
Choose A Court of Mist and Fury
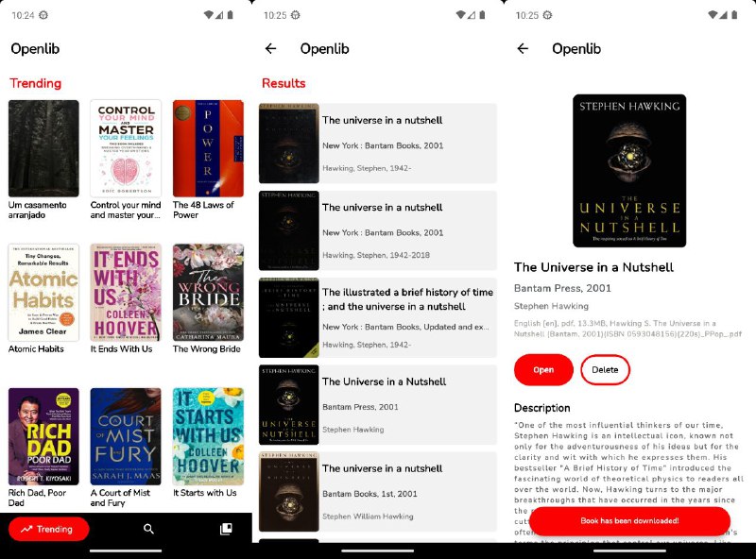(126, 436)
